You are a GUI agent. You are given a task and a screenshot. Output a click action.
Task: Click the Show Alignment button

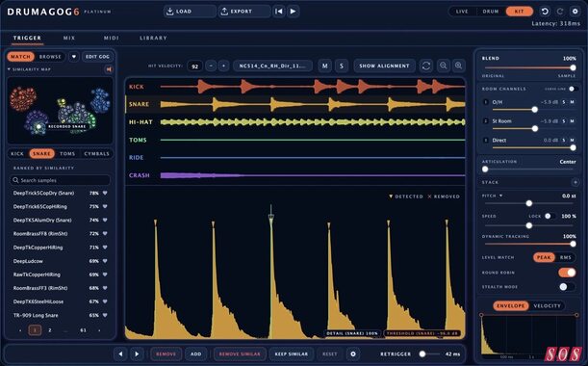(384, 65)
